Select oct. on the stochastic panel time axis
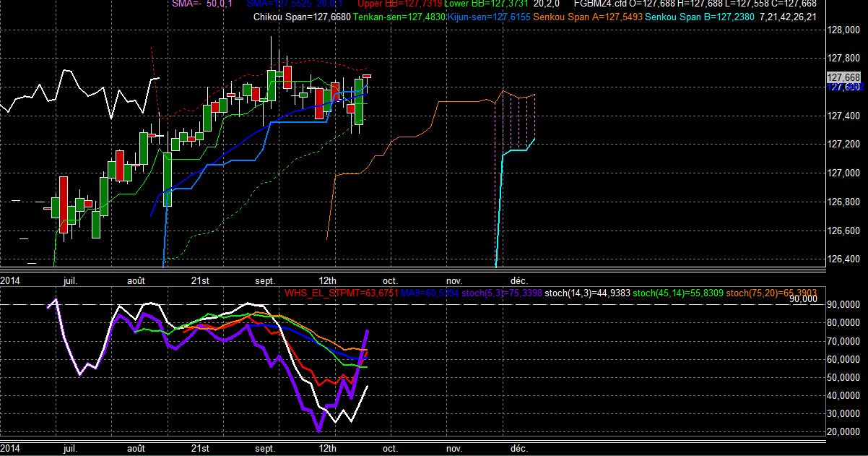Viewport: 868px width, 456px height. (x=390, y=448)
